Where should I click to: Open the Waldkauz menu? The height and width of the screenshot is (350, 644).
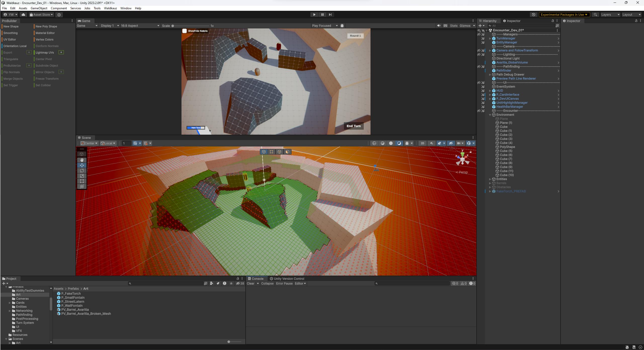(110, 8)
